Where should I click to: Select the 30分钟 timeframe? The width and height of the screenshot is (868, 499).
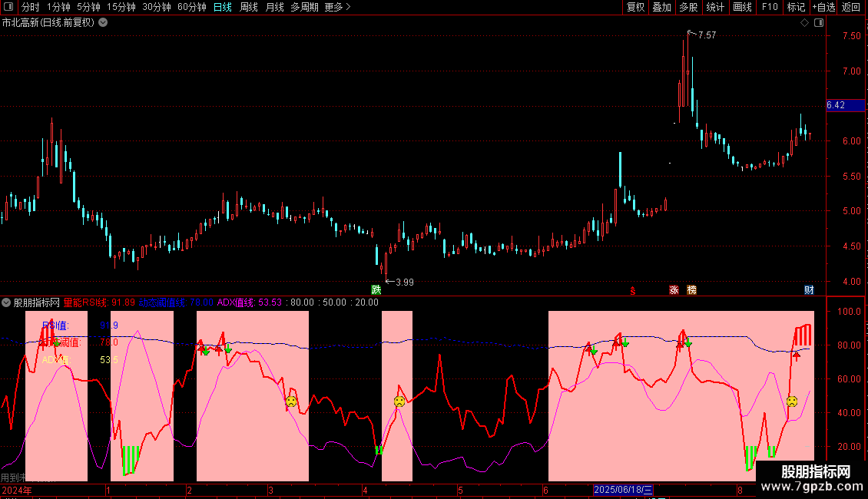157,7
